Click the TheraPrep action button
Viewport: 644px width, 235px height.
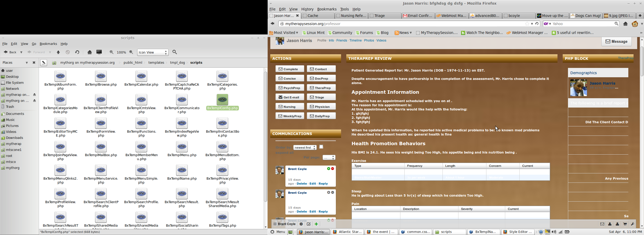(x=321, y=88)
